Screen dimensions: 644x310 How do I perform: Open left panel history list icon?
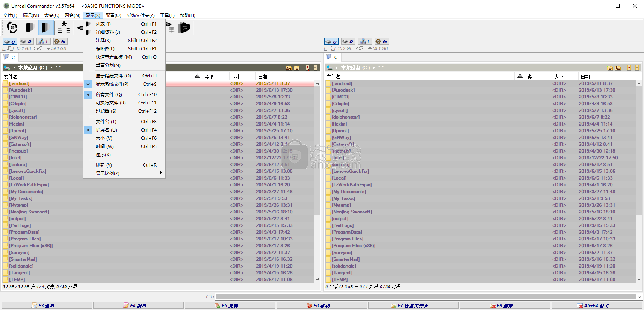[x=316, y=68]
